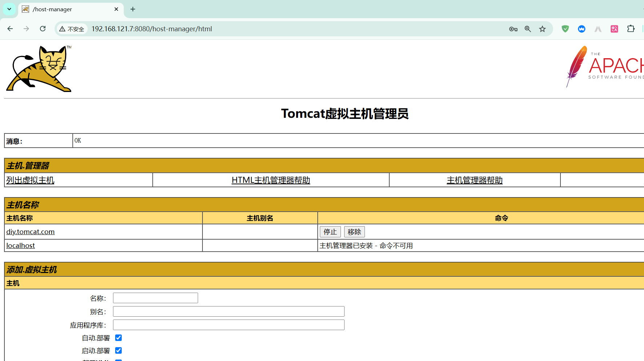Focus the 别名 input field
Image resolution: width=644 pixels, height=361 pixels.
[229, 311]
